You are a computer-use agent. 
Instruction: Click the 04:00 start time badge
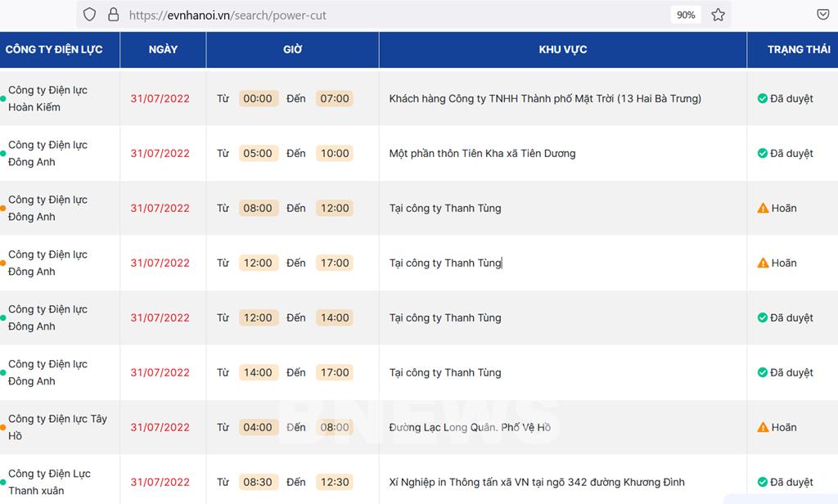pos(258,427)
